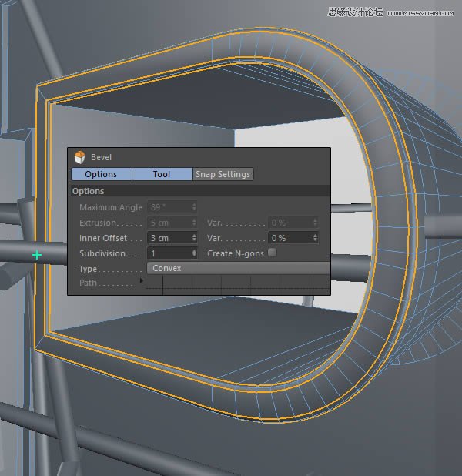Adjust the Subdivision stepper arrows
462x476 pixels.
pos(194,253)
